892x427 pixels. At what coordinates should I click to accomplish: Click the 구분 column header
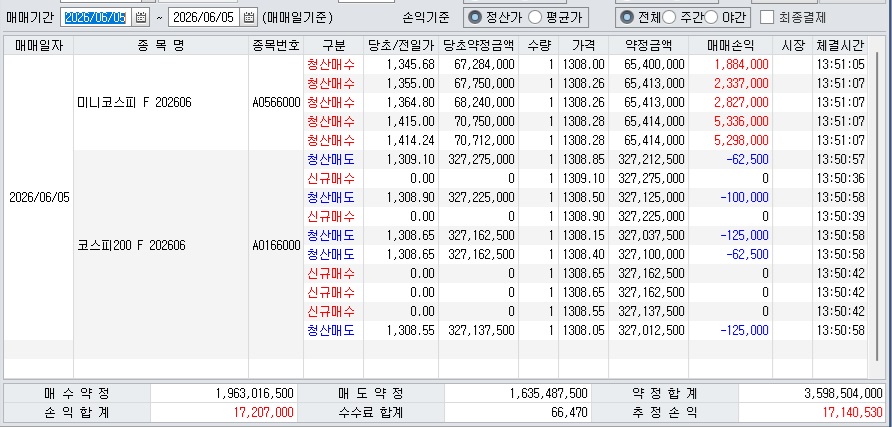pos(333,45)
